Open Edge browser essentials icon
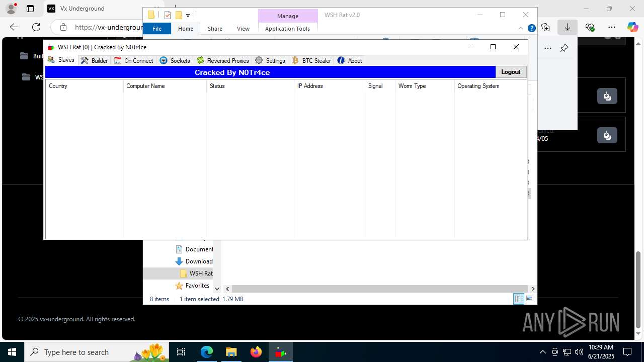 tap(590, 27)
